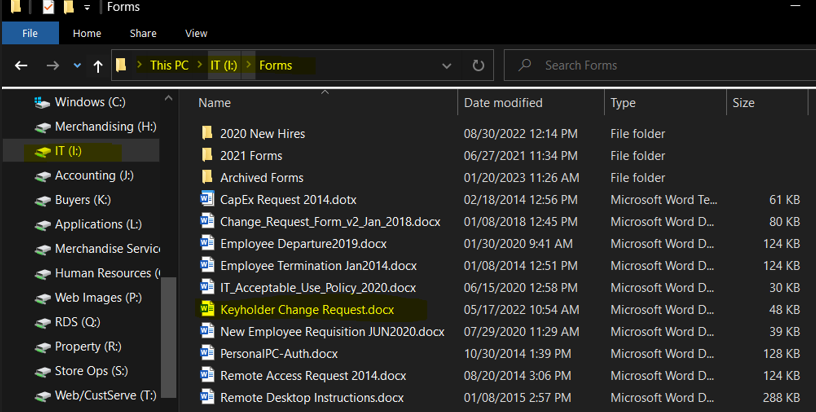The width and height of the screenshot is (816, 412).
Task: Open the View ribbon tab
Action: [196, 33]
